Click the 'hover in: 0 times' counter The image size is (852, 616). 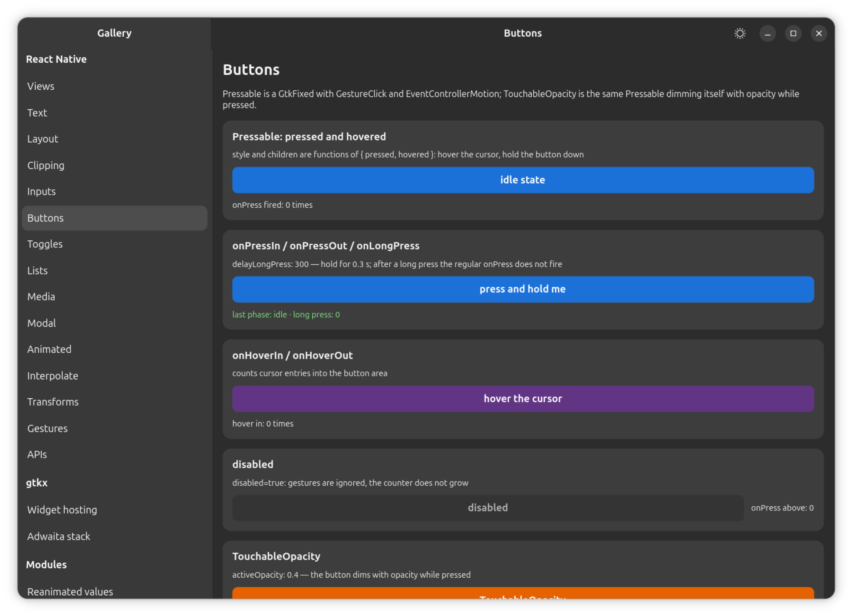click(263, 424)
